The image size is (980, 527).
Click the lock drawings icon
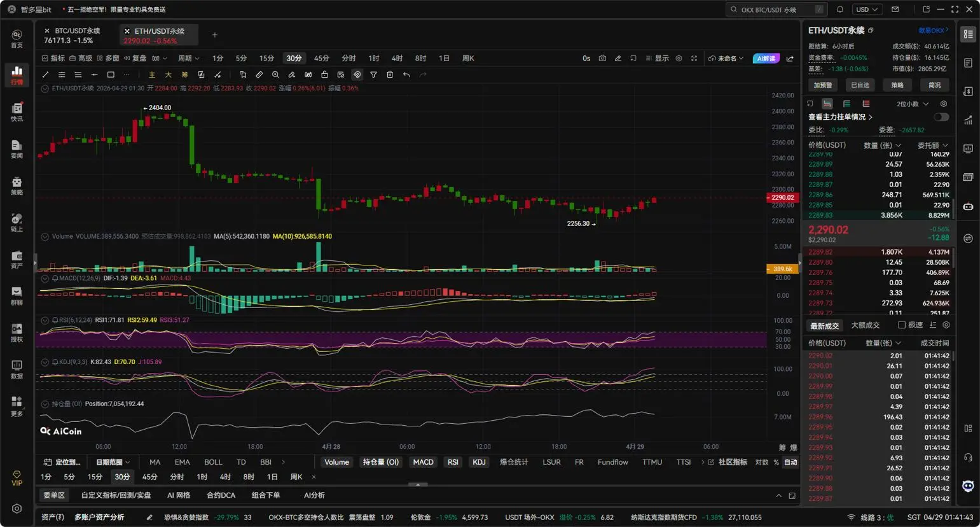(324, 74)
